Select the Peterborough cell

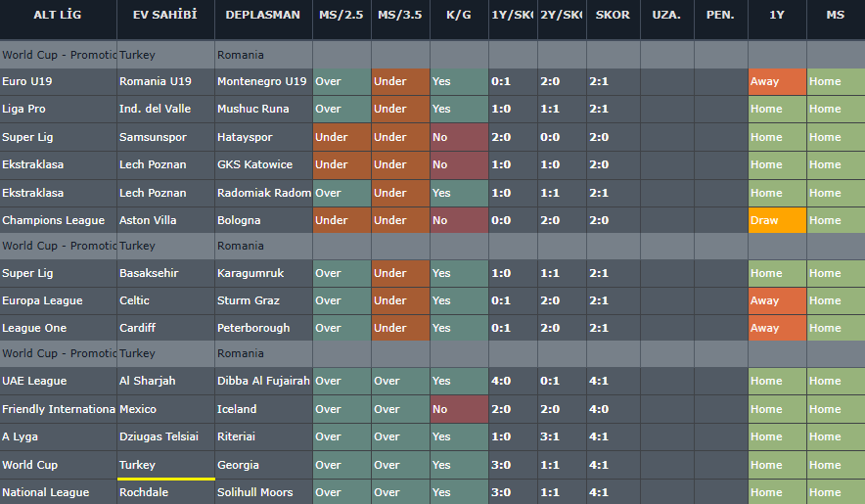pos(263,328)
